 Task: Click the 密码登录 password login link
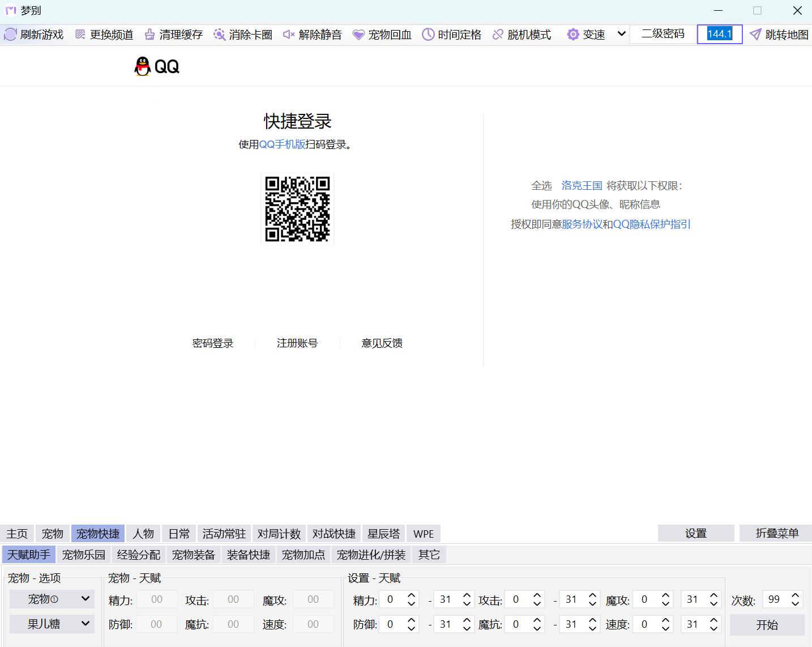point(213,343)
